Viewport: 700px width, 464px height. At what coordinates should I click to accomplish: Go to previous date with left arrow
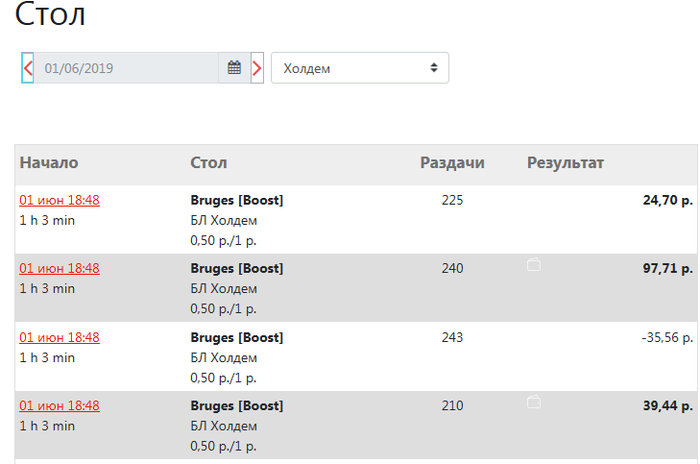[28, 68]
